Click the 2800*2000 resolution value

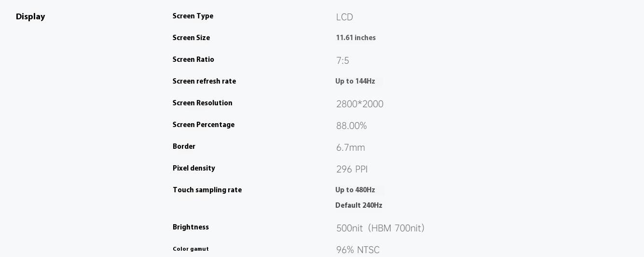359,104
